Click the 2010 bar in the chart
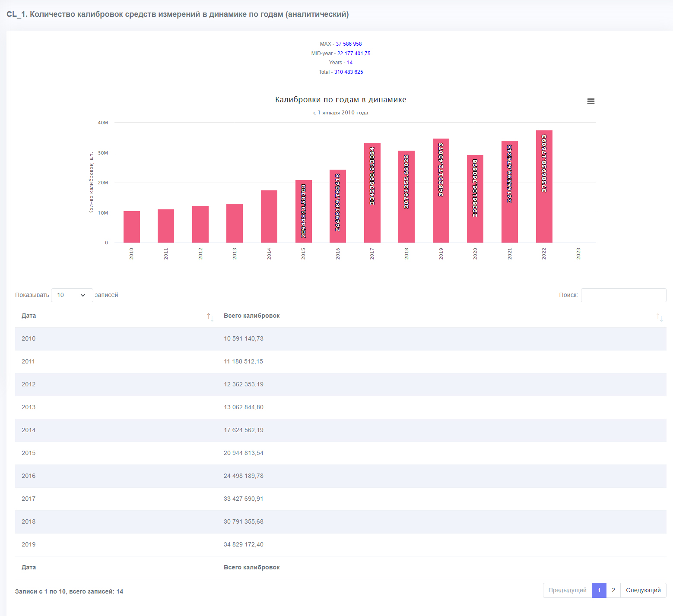Screen dimensions: 673x616 tap(131, 227)
